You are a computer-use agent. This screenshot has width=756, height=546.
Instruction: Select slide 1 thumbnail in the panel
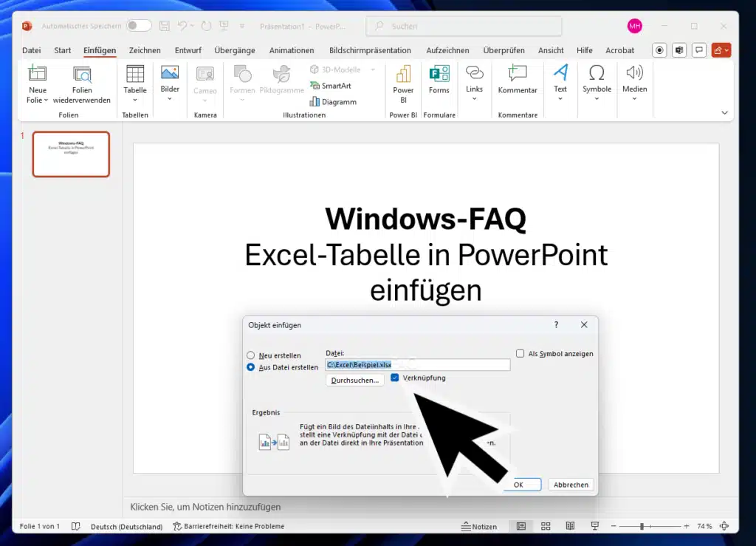pos(71,154)
